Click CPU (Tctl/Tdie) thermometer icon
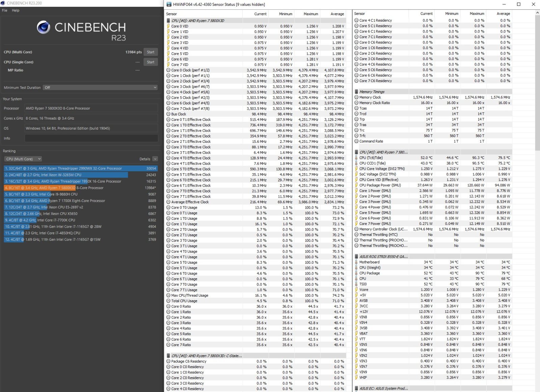Image resolution: width=540 pixels, height=392 pixels. point(356,158)
